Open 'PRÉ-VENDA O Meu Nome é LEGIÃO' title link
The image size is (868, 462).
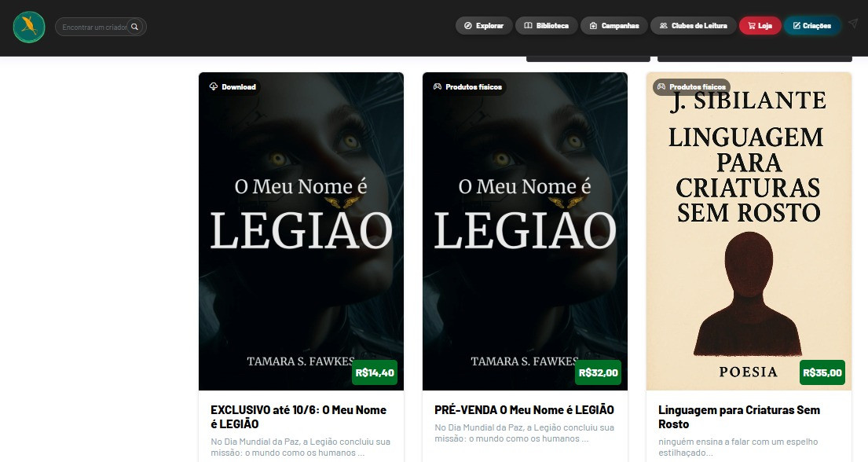(524, 410)
